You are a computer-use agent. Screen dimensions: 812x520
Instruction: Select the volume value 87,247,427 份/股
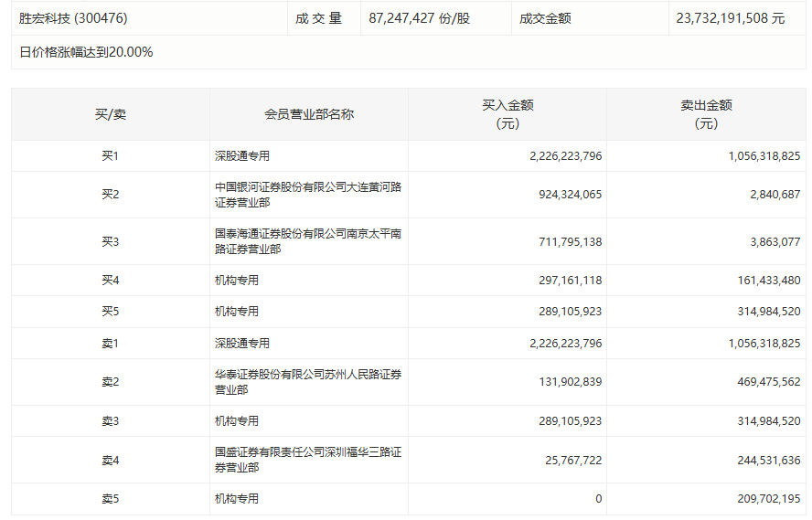(420, 18)
